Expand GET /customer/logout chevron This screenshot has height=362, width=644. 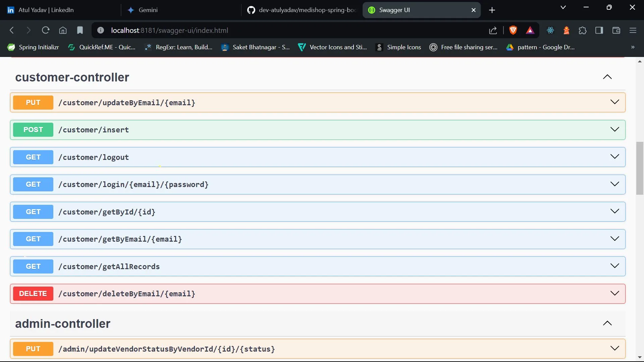(x=614, y=157)
